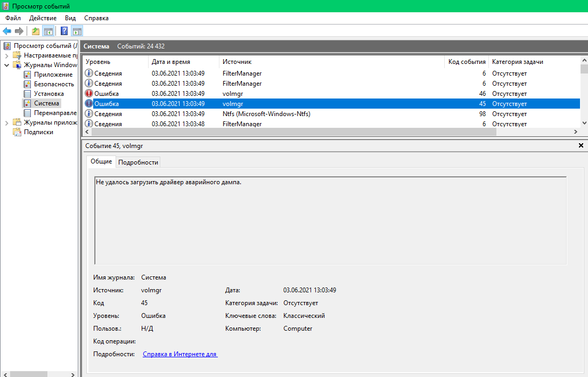Select the Система log in tree

46,103
